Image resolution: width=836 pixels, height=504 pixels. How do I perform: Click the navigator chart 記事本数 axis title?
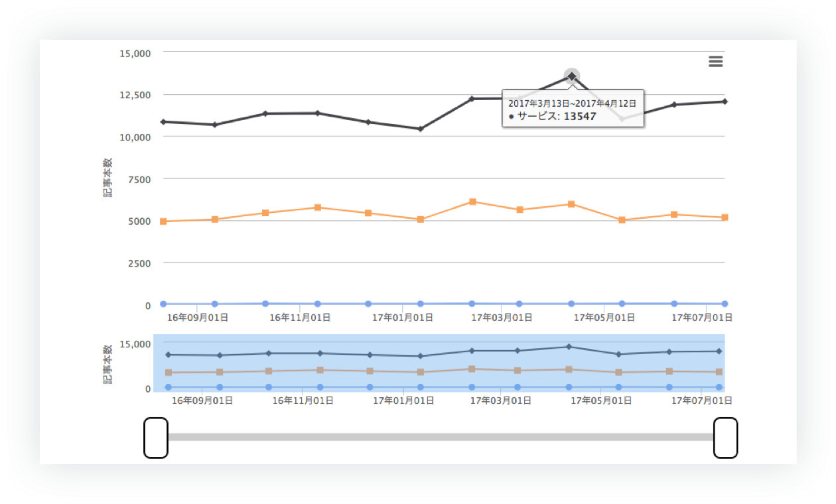tap(107, 365)
